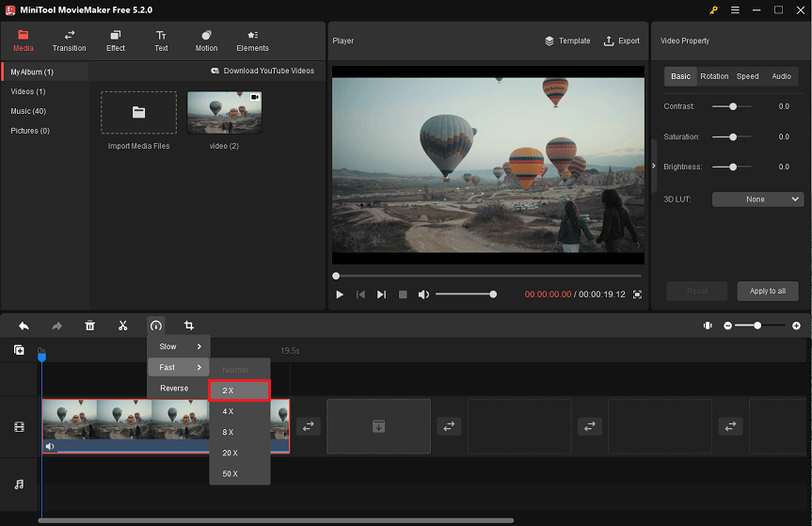Click the video track film icon

coord(19,427)
